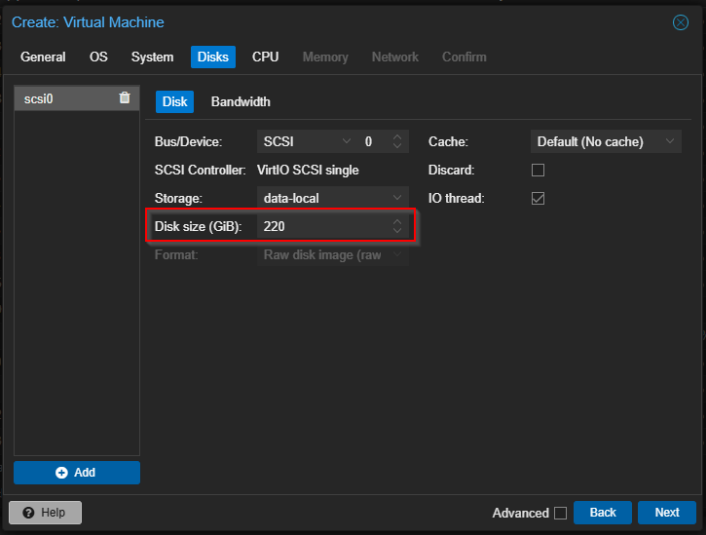
Task: Expand the Storage data-local dropdown
Action: click(331, 198)
